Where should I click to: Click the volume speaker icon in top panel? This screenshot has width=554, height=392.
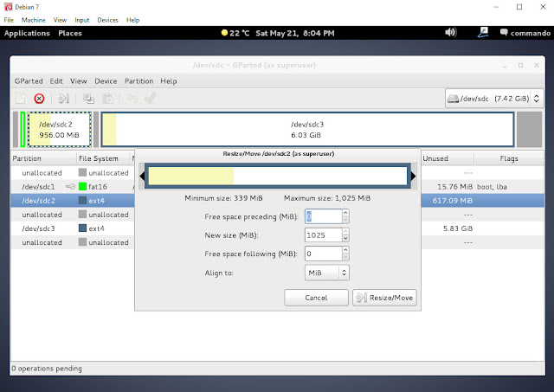tap(450, 33)
